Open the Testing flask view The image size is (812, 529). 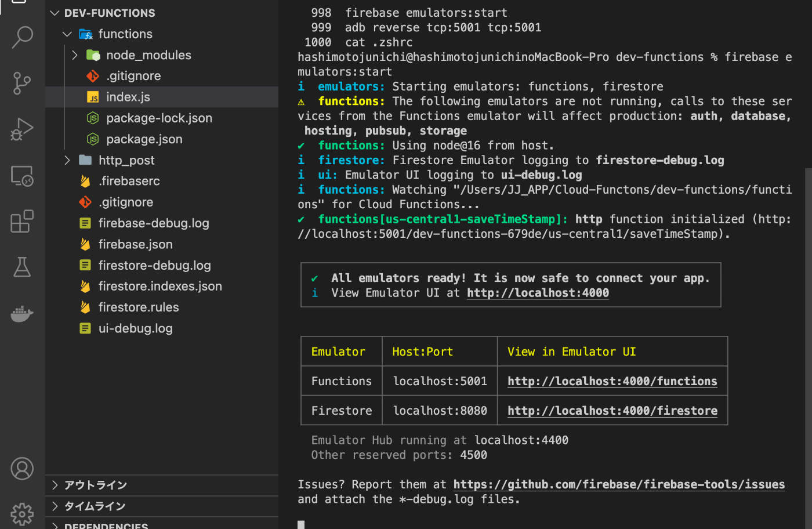(22, 267)
